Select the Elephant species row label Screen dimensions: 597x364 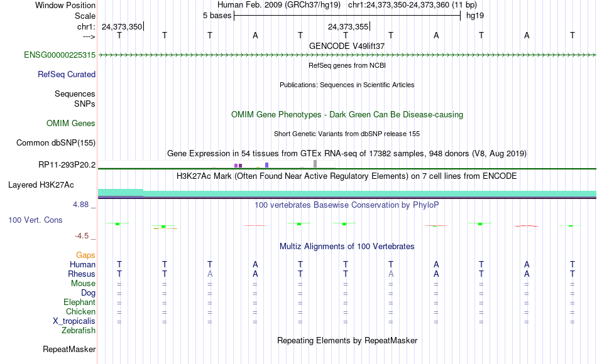[80, 302]
